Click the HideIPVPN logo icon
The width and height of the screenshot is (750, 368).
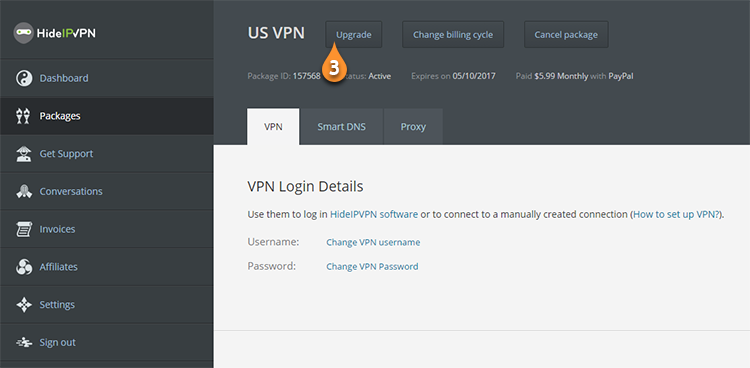[x=23, y=33]
